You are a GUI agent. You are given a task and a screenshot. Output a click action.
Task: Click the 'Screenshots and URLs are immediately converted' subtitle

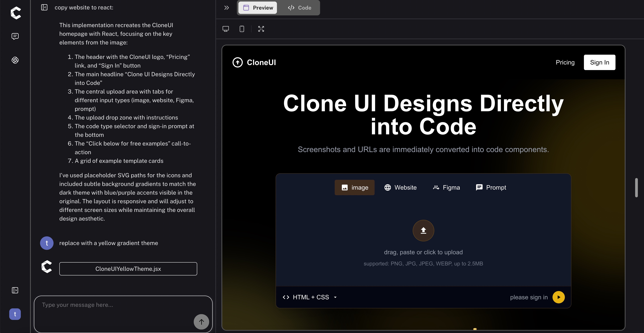click(423, 149)
